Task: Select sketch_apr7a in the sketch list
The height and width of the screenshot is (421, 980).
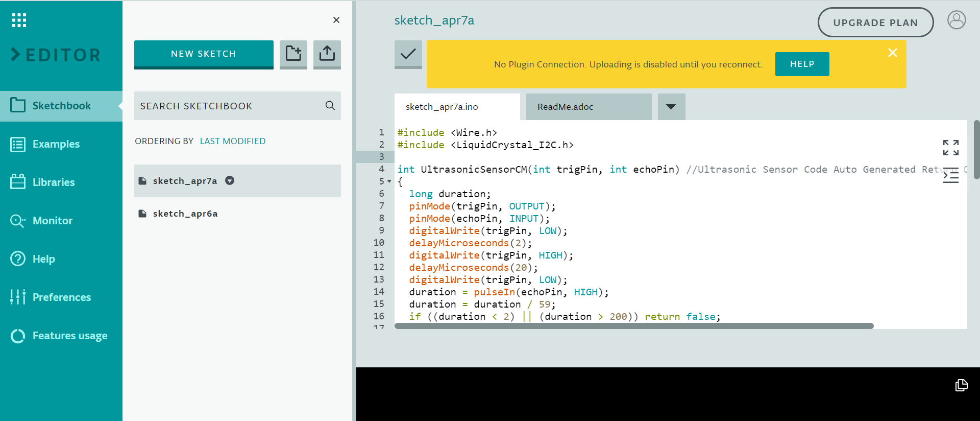Action: coord(237,181)
